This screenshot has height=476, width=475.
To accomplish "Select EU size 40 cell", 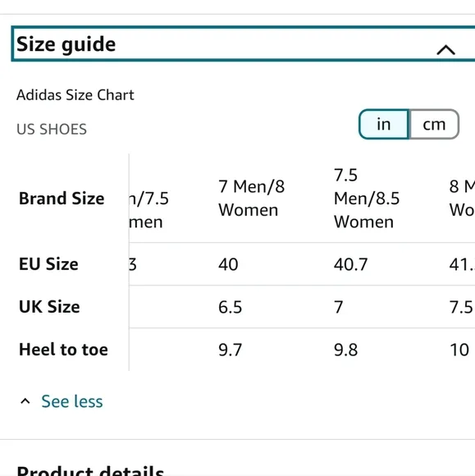I will pos(228,264).
